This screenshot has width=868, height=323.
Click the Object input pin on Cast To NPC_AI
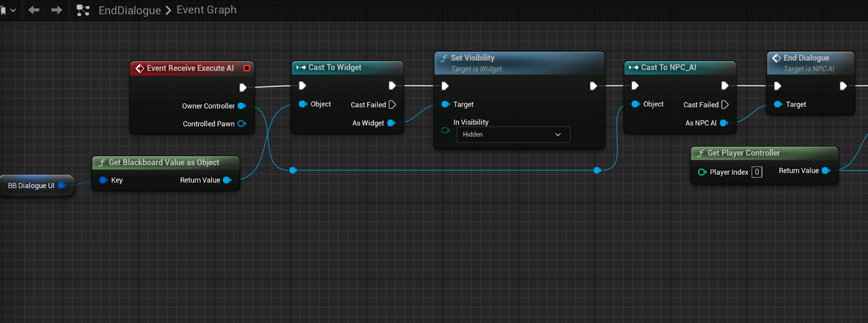tap(636, 104)
